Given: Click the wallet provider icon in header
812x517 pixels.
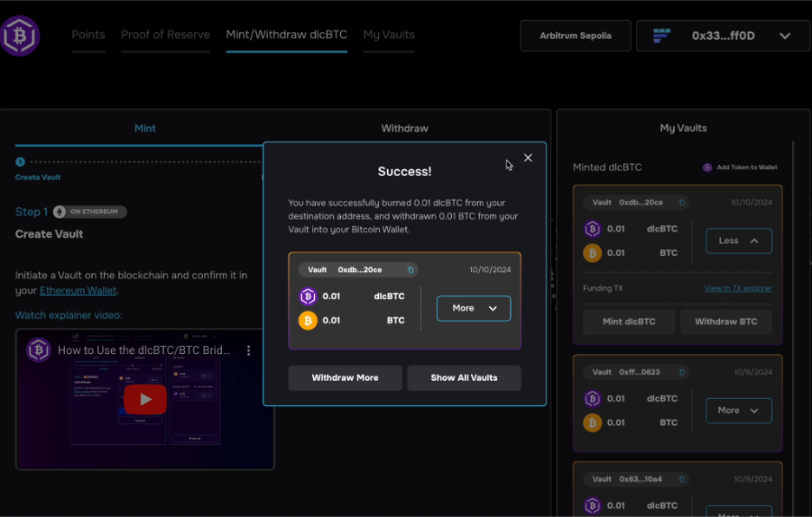Looking at the screenshot, I should (x=661, y=36).
